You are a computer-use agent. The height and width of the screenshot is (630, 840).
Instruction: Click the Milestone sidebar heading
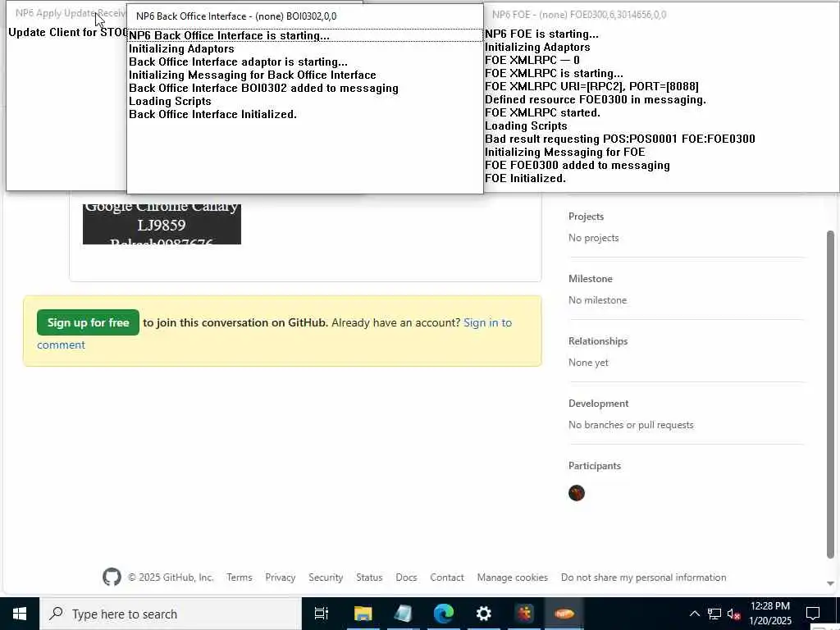[x=591, y=279]
